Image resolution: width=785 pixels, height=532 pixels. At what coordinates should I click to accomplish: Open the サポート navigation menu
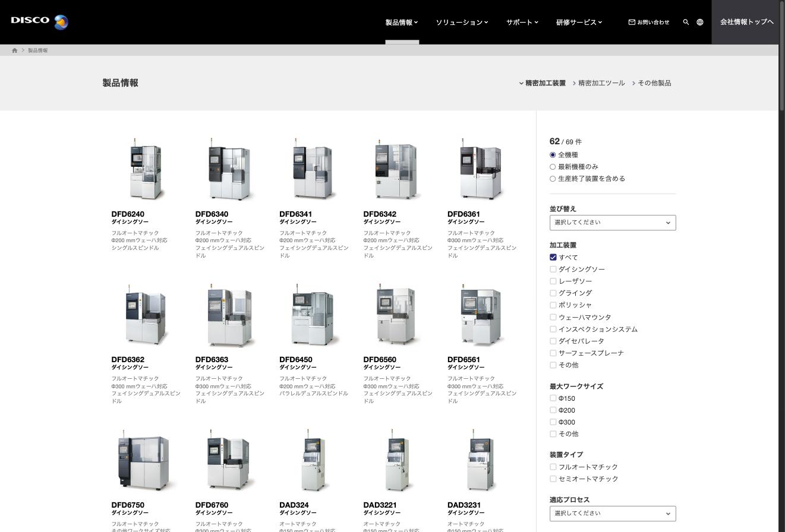pos(522,22)
